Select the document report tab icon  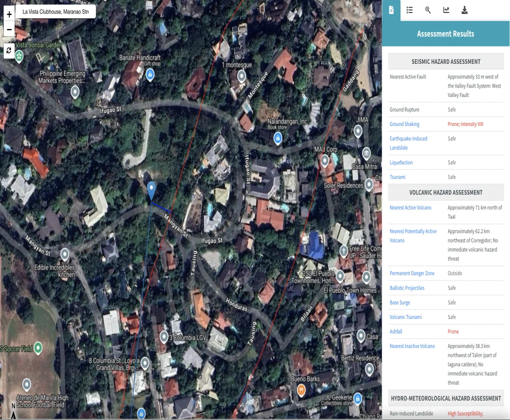(391, 10)
